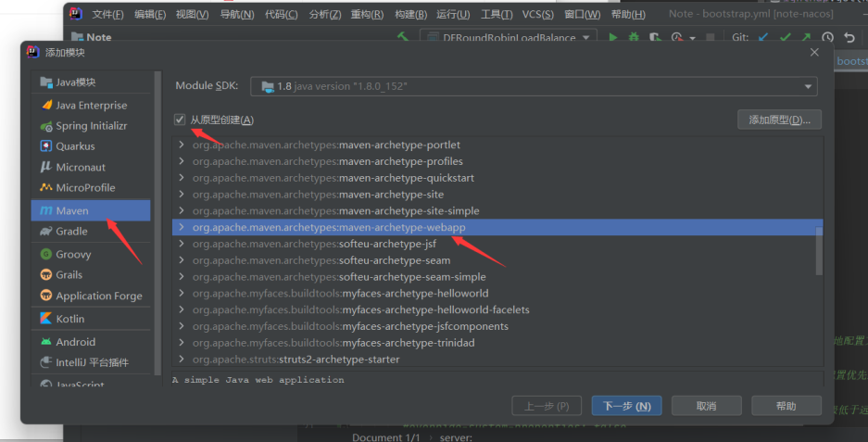
Task: Run the configuration with green play icon
Action: 613,37
